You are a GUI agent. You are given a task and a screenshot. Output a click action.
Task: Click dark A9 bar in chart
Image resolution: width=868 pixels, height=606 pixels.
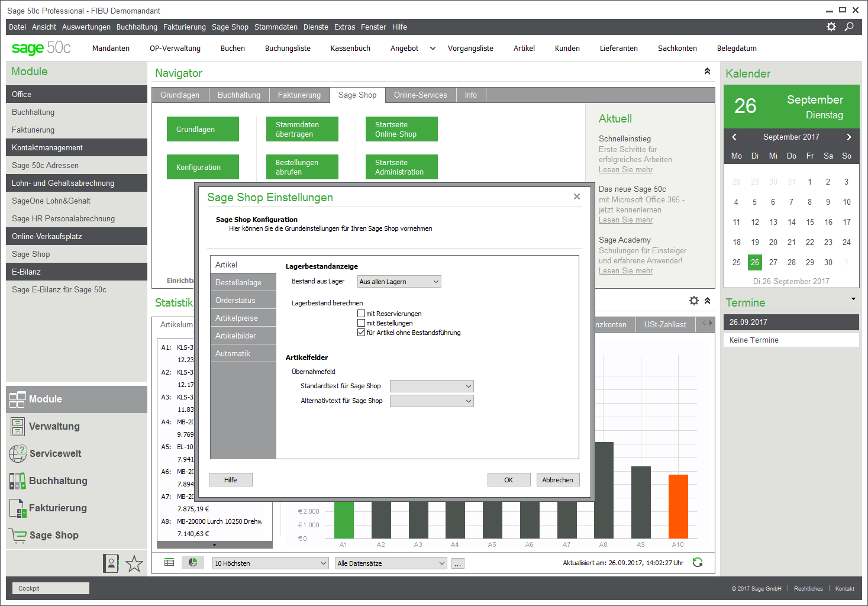(641, 502)
